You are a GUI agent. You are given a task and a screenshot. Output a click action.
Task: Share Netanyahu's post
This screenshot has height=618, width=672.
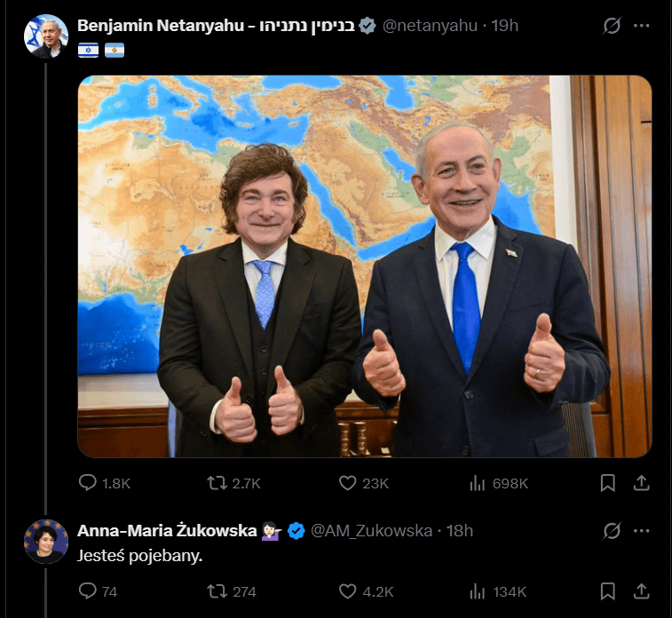642,483
